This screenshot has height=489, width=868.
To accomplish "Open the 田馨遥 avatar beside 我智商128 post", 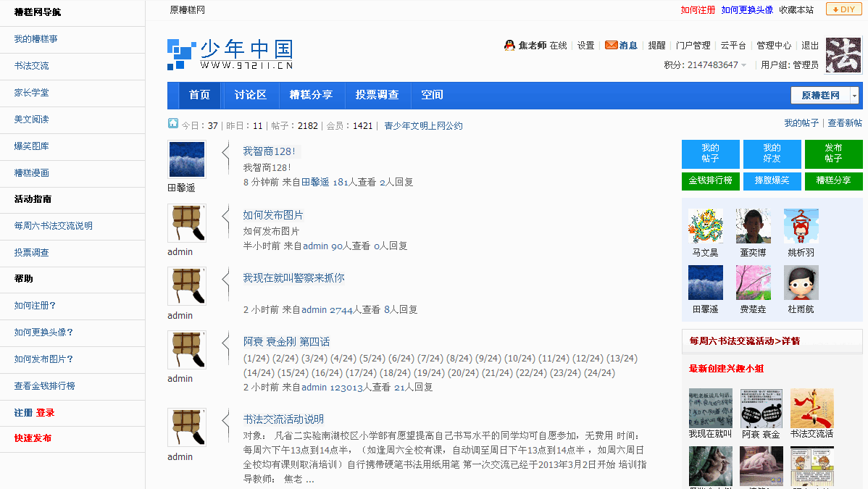I will [x=186, y=159].
